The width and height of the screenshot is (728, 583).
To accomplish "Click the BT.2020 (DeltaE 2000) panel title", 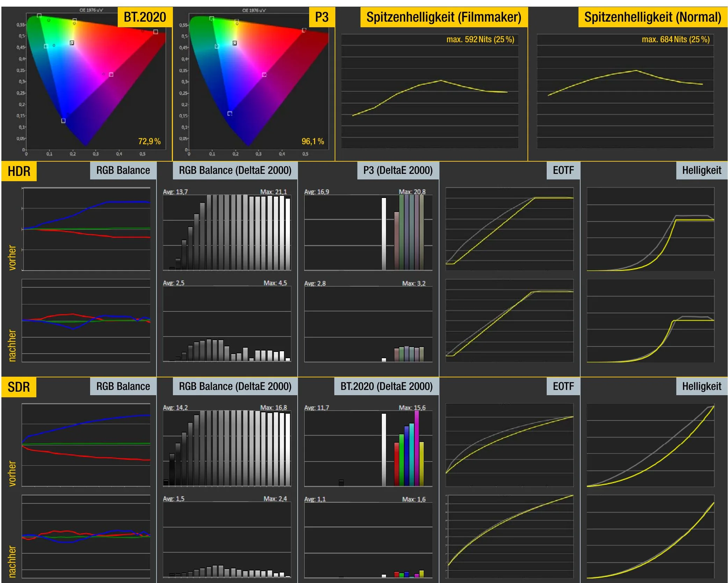I will pos(386,386).
